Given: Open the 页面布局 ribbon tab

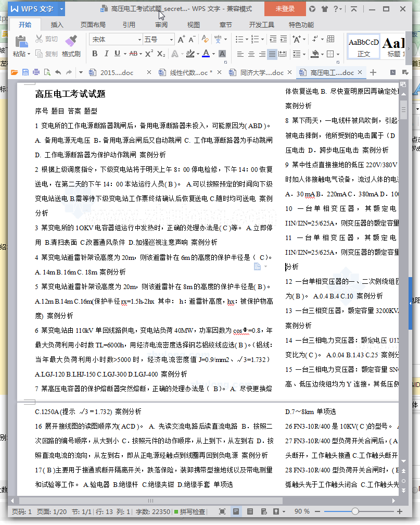Looking at the screenshot, I should pyautogui.click(x=93, y=25).
